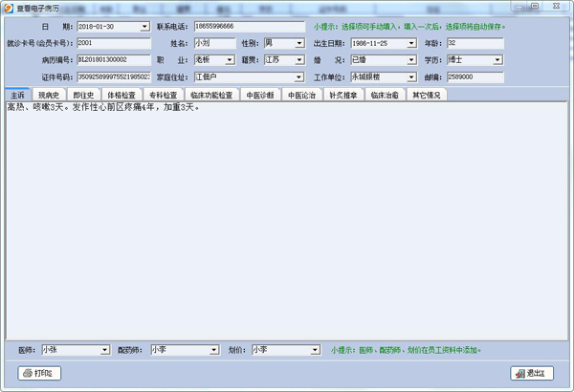Click the 证件号码 input field
Viewport: 574px width, 392px height.
pyautogui.click(x=113, y=76)
